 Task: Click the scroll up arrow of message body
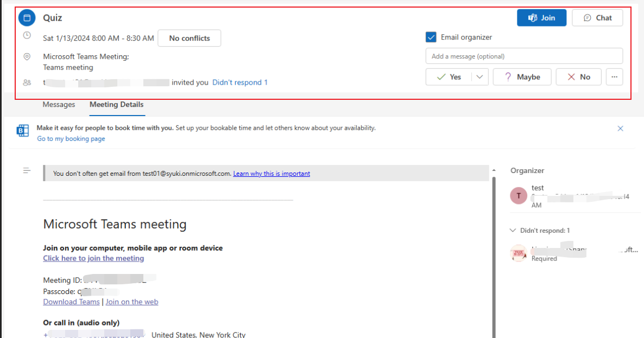click(494, 170)
